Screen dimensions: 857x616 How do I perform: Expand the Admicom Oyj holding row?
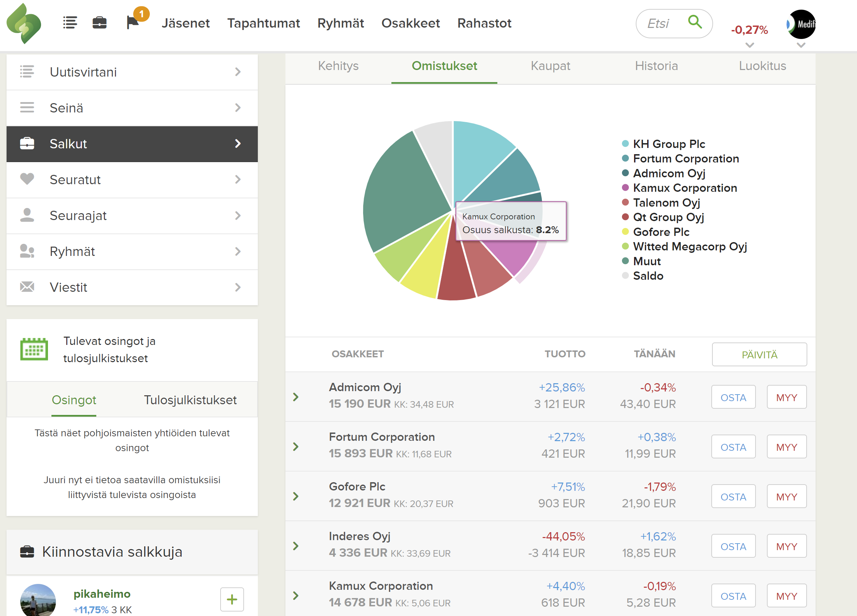(x=296, y=397)
